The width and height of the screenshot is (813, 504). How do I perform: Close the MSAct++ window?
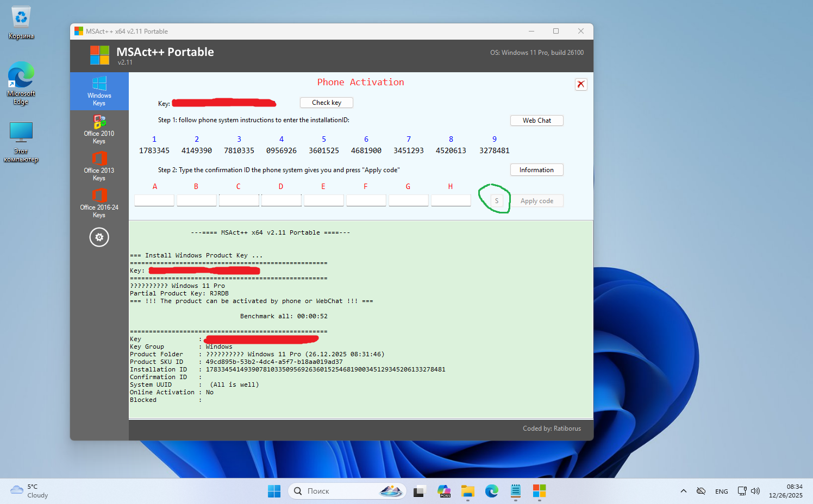[581, 31]
